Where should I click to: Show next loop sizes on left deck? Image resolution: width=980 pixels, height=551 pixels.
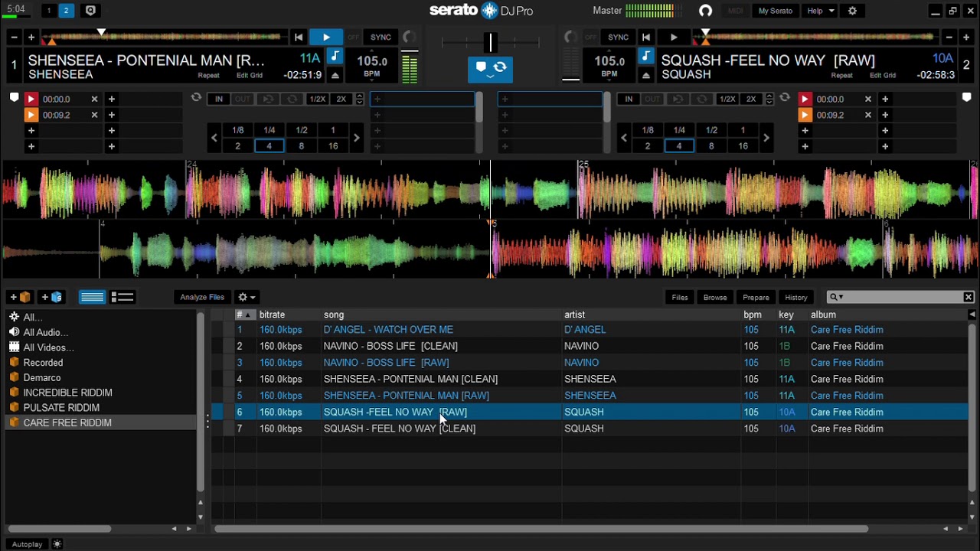[356, 138]
